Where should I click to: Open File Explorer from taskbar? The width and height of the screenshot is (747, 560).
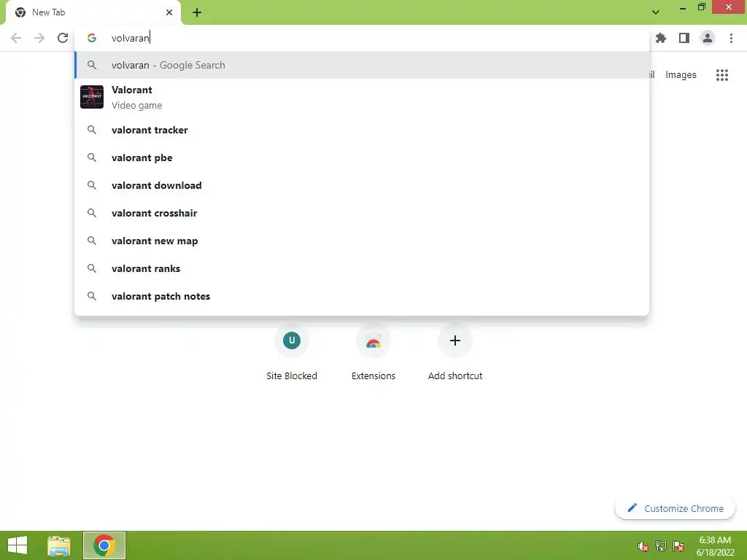click(x=59, y=545)
